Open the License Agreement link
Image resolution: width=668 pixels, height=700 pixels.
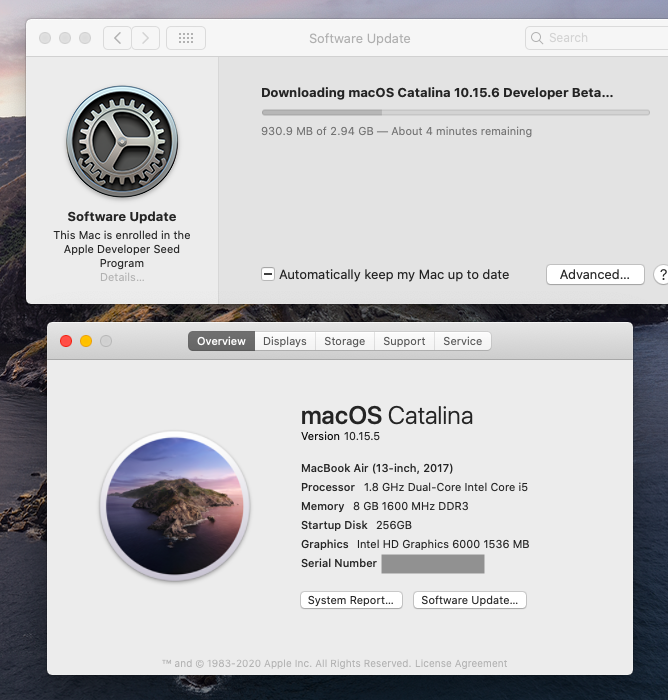(x=461, y=663)
